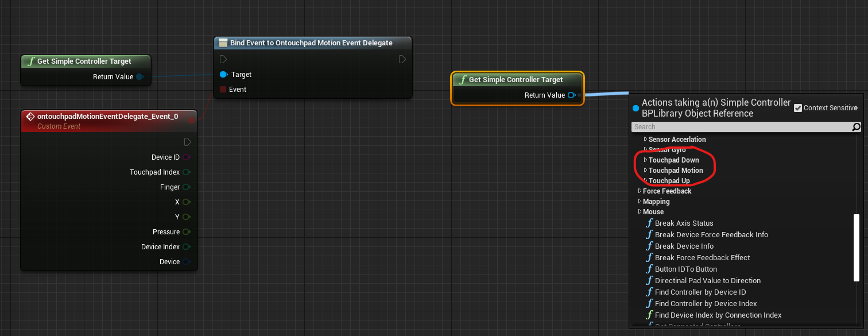Expand the Force Feedback category
Image resolution: width=868 pixels, height=336 pixels.
[640, 191]
